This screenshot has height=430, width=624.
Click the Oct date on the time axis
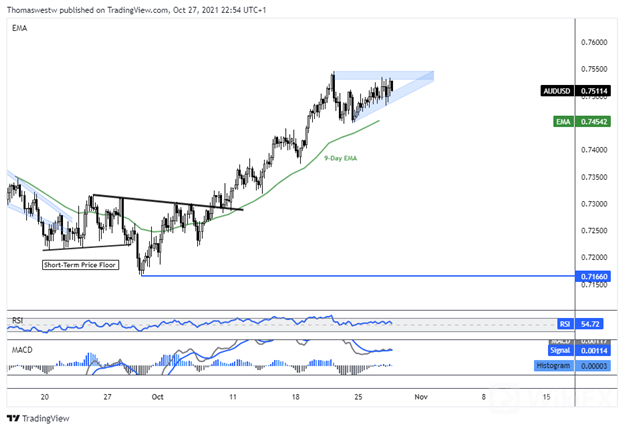[158, 396]
